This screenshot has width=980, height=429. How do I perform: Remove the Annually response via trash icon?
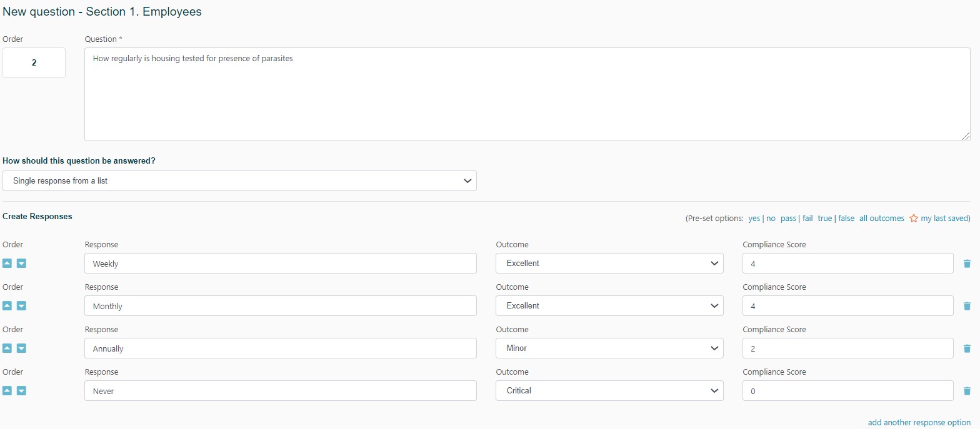[x=967, y=348]
